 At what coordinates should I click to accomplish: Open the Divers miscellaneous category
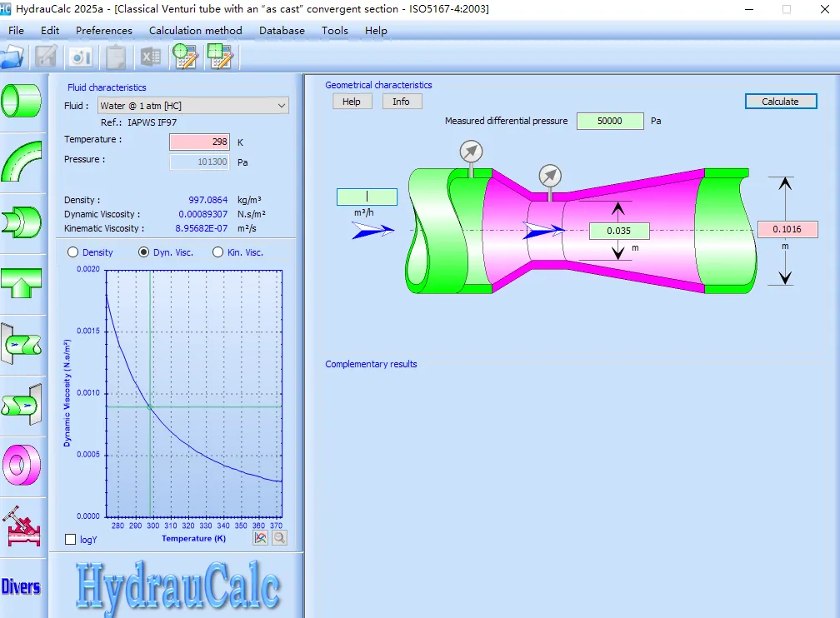coord(21,587)
